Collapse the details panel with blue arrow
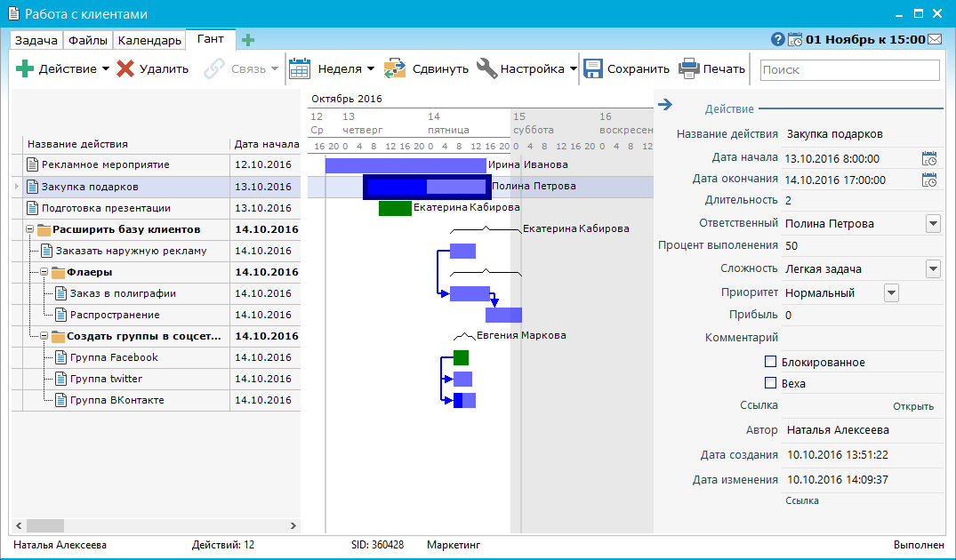This screenshot has width=956, height=560. coord(665,105)
